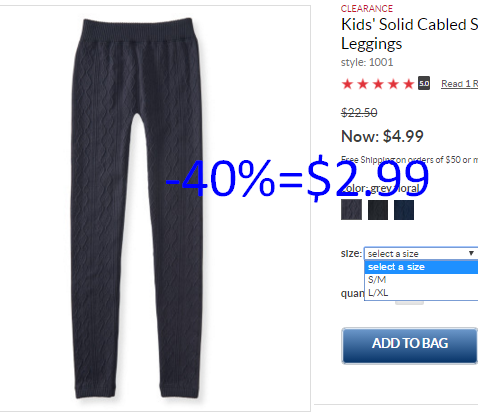Click the ADD TO BAG button
Screen dimensions: 478x418
pyautogui.click(x=410, y=346)
